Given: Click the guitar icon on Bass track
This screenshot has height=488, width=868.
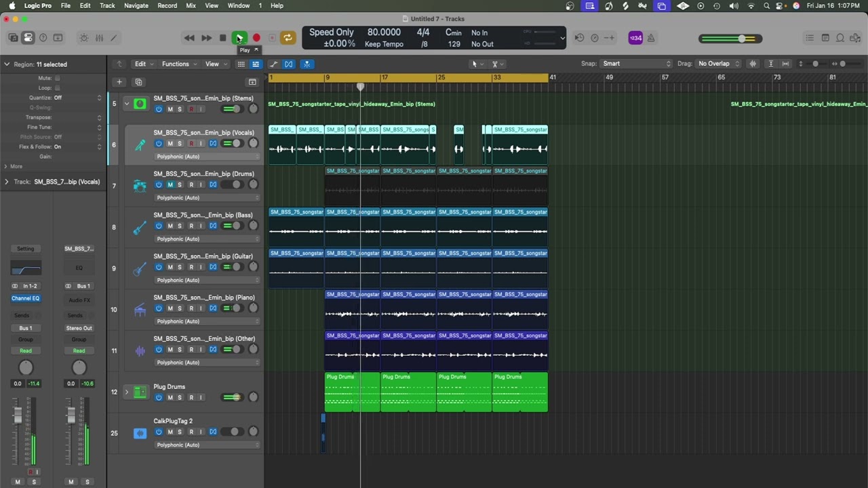Looking at the screenshot, I should (140, 228).
